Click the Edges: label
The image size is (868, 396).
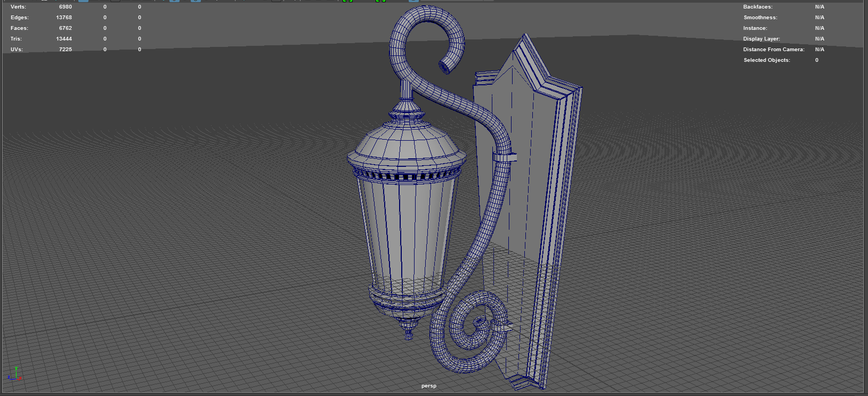(20, 18)
